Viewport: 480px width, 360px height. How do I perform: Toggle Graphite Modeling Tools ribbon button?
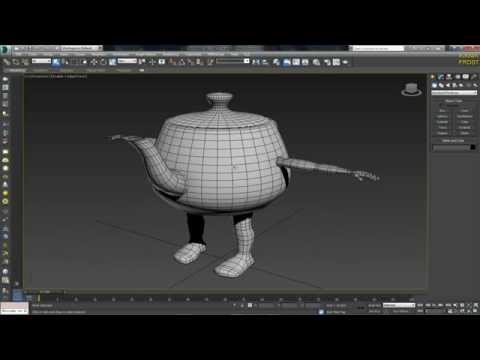click(286, 62)
